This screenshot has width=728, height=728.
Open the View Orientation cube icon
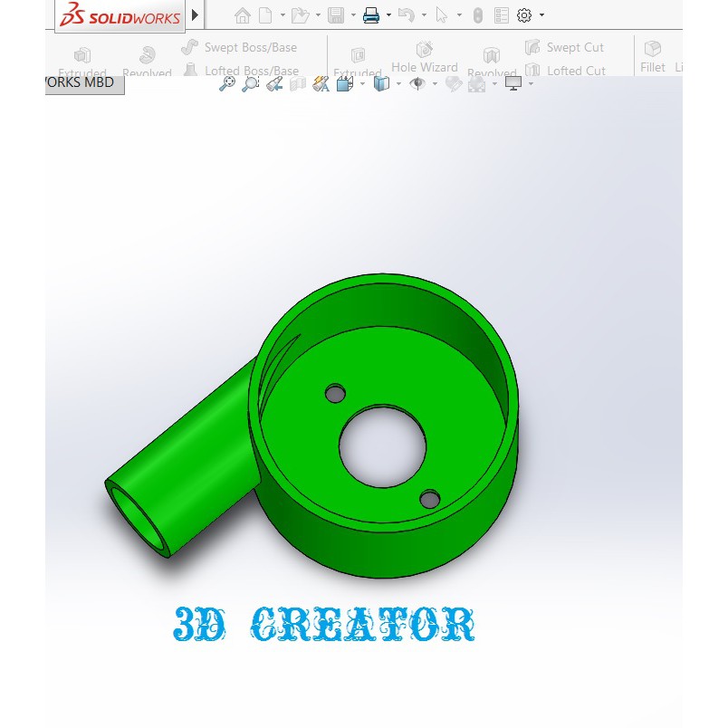pyautogui.click(x=345, y=84)
